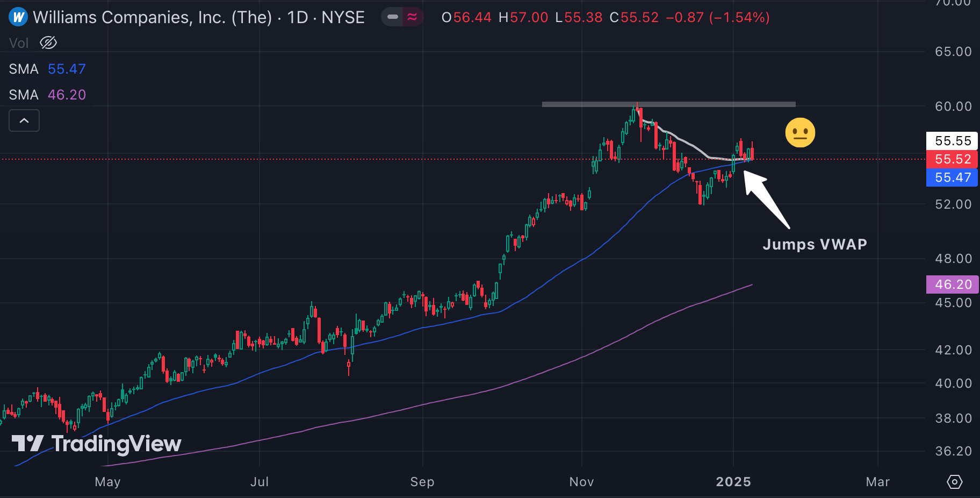Select the gray horizontal resistance line at 60
Image resolution: width=980 pixels, height=498 pixels.
pos(668,104)
